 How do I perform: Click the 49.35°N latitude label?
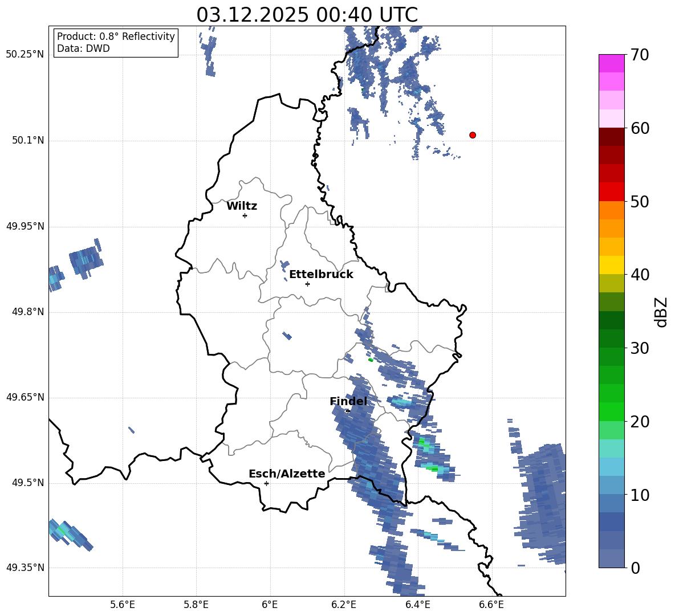[25, 568]
